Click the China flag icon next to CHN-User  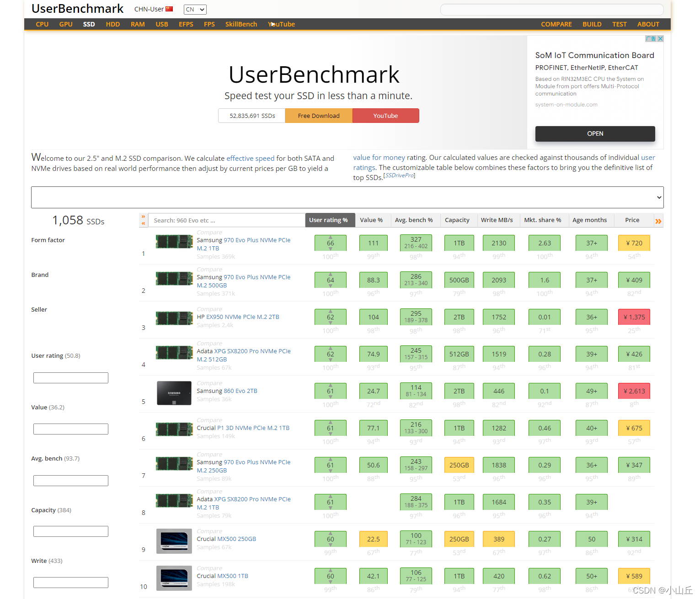[x=169, y=9]
